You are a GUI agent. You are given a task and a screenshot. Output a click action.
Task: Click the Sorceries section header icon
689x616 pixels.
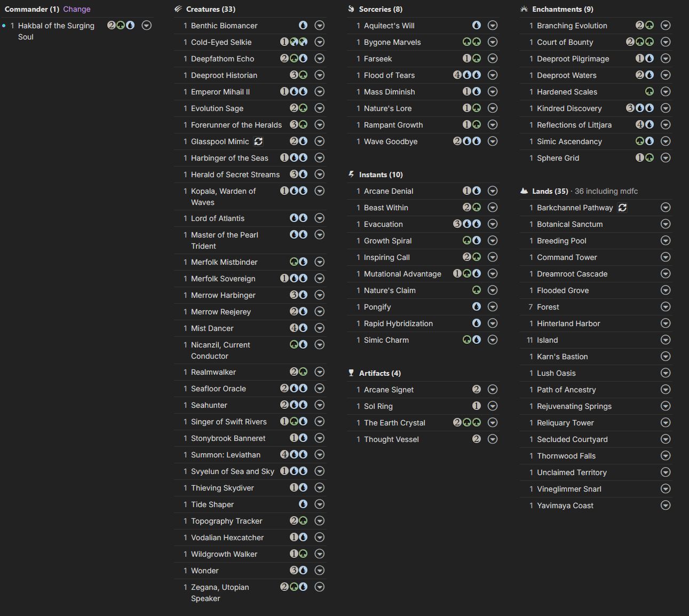[351, 9]
